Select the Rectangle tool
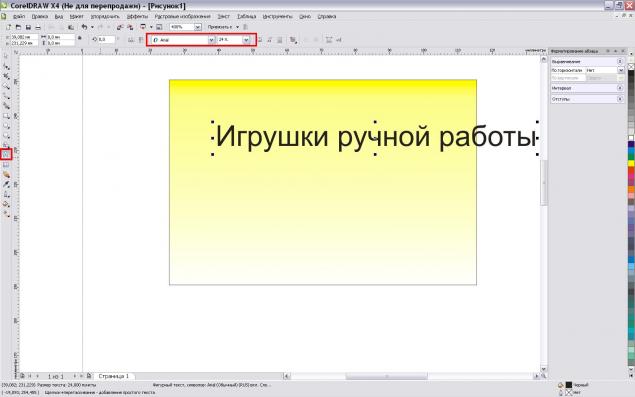 click(x=6, y=116)
